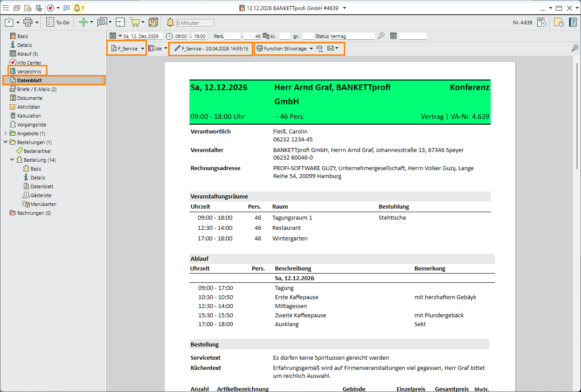Click the zoom magnifier at right of datasheet toolbar
581x392 pixels.
(575, 48)
